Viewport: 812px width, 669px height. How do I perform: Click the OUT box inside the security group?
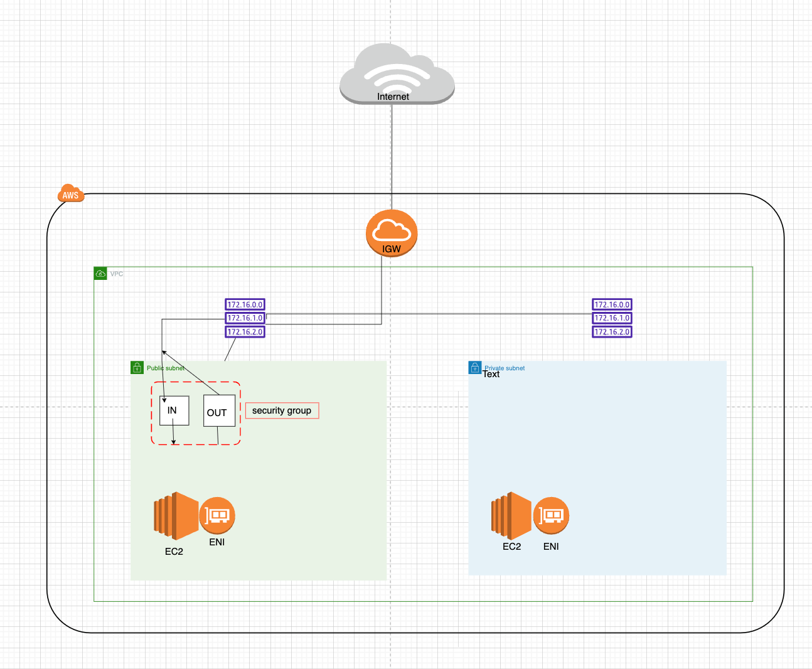tap(218, 411)
